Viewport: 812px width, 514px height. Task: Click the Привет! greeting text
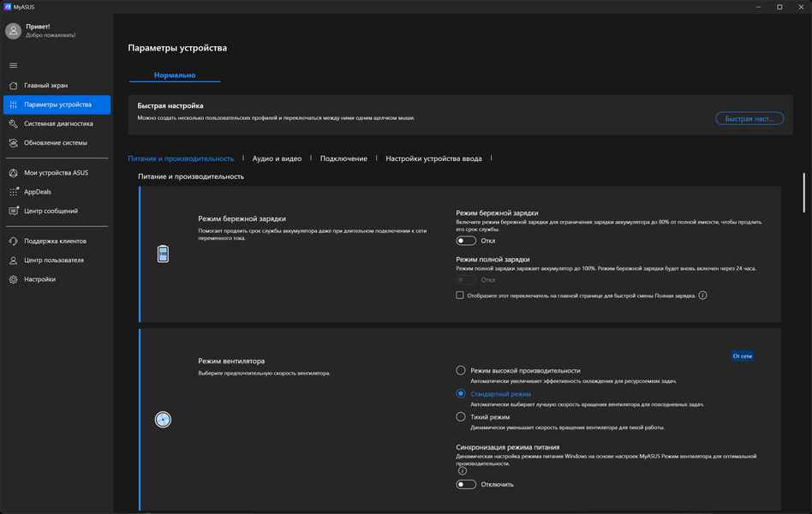[38, 27]
